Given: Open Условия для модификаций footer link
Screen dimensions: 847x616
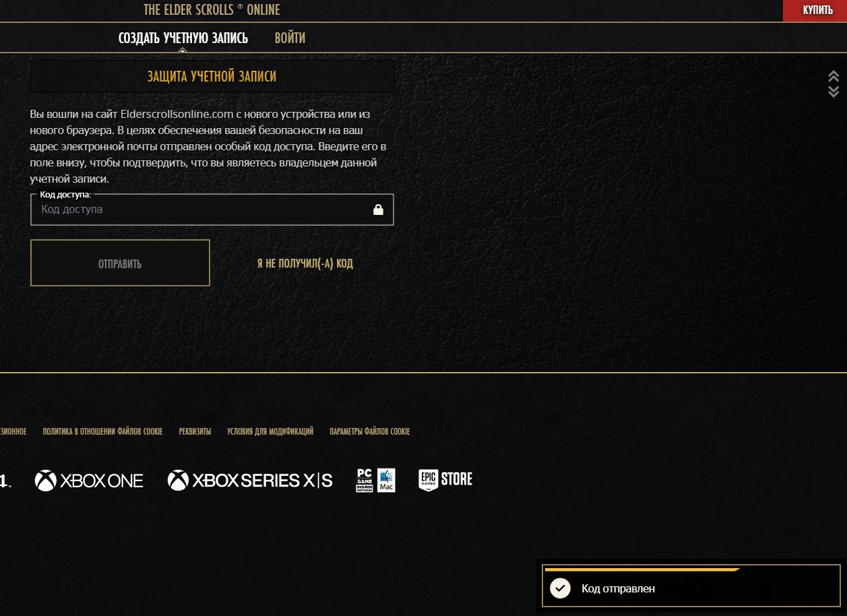Looking at the screenshot, I should pos(270,431).
